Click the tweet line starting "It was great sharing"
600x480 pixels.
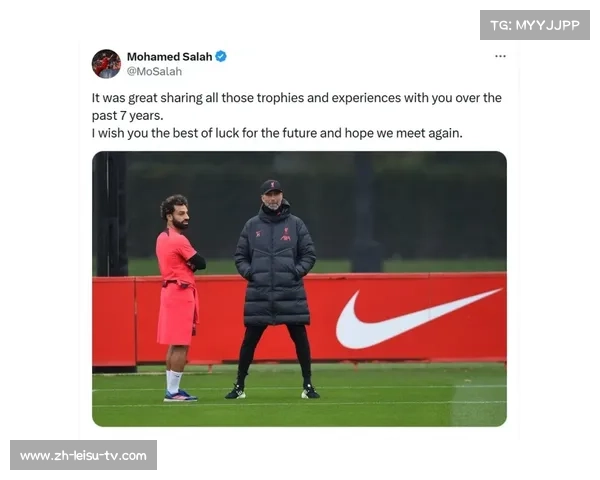[x=297, y=98]
